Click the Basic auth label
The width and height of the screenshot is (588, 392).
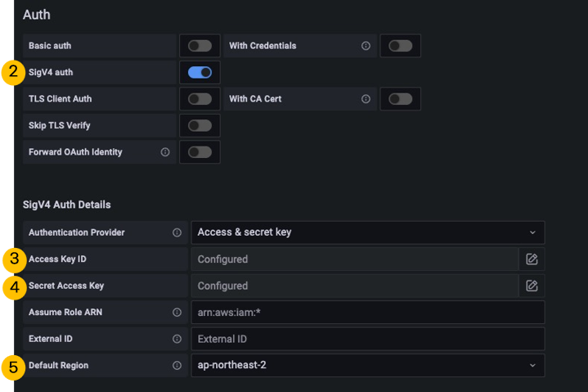click(50, 46)
